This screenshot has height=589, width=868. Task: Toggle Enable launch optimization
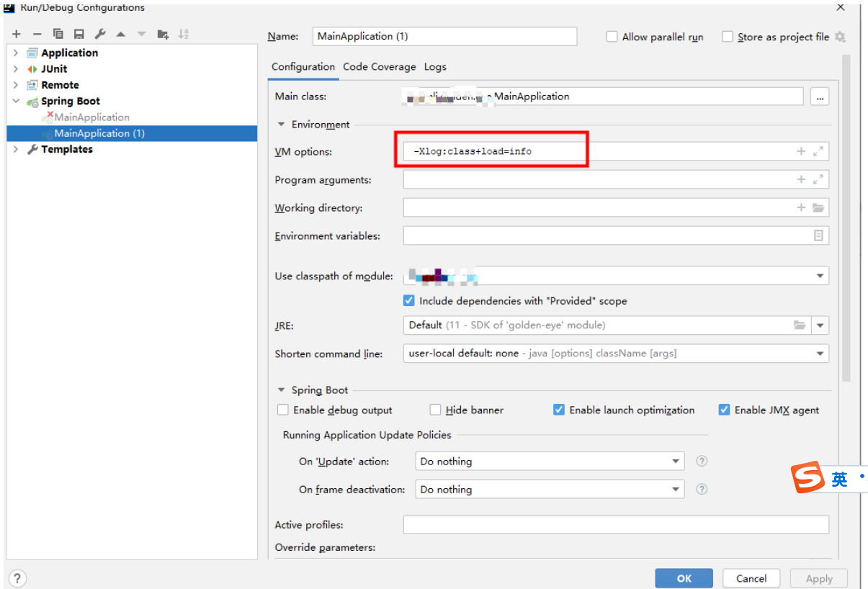[x=559, y=410]
